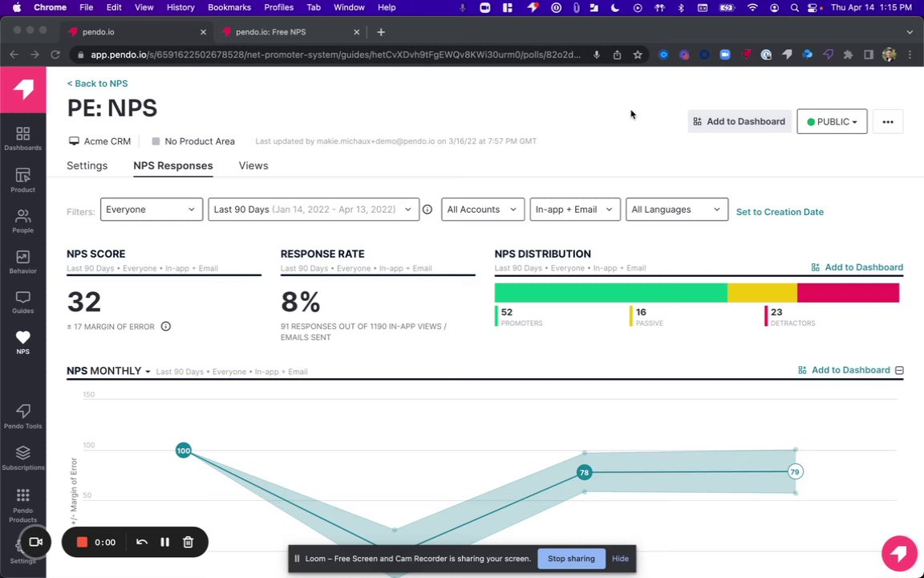924x578 pixels.
Task: Click Stop sharing button
Action: pyautogui.click(x=571, y=559)
